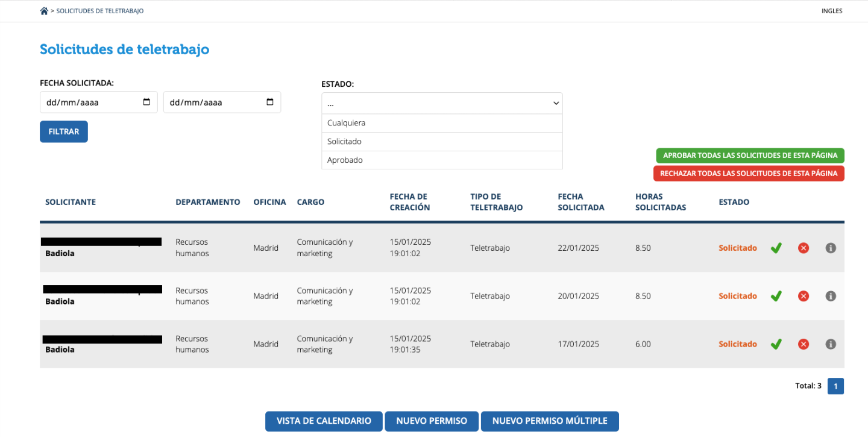The image size is (868, 437).
Task: Open calendar picker on second date field
Action: tap(270, 102)
